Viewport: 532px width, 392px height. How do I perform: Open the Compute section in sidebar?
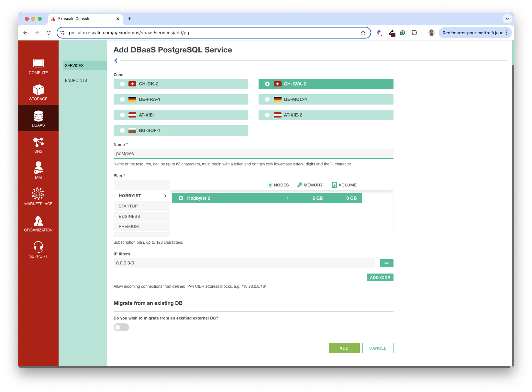38,67
